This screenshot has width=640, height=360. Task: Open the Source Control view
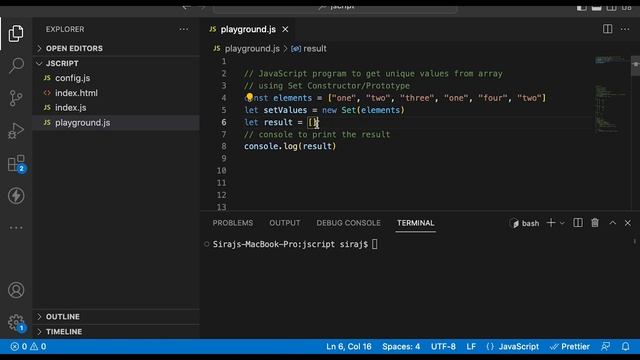16,98
